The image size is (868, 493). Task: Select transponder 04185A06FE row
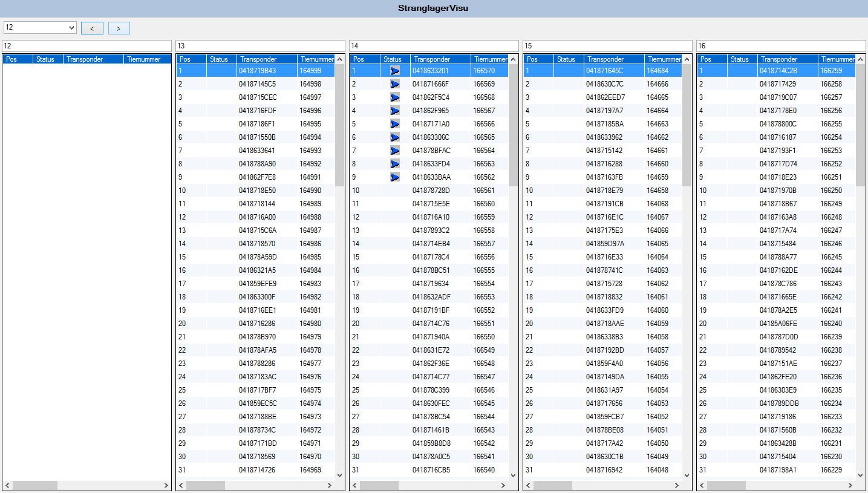[x=776, y=324]
